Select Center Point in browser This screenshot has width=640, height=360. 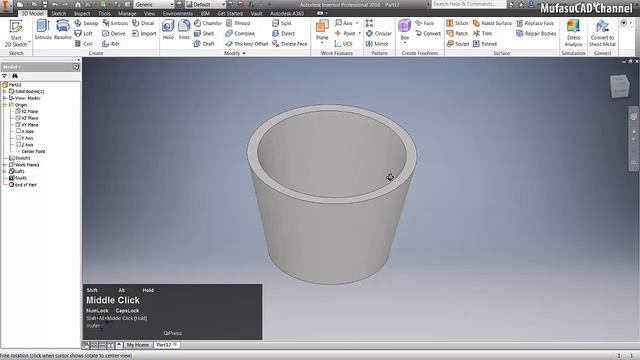pyautogui.click(x=31, y=151)
